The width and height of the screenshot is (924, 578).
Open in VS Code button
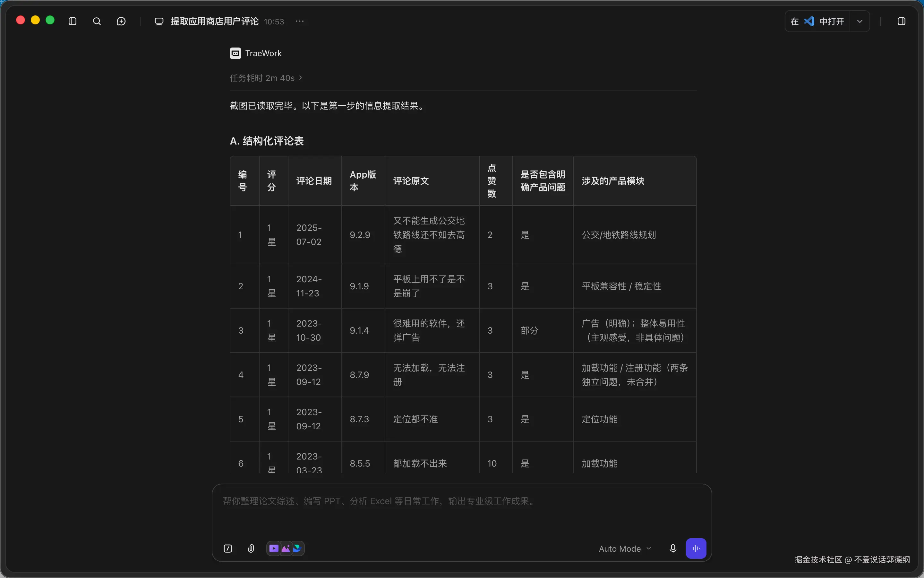click(817, 22)
